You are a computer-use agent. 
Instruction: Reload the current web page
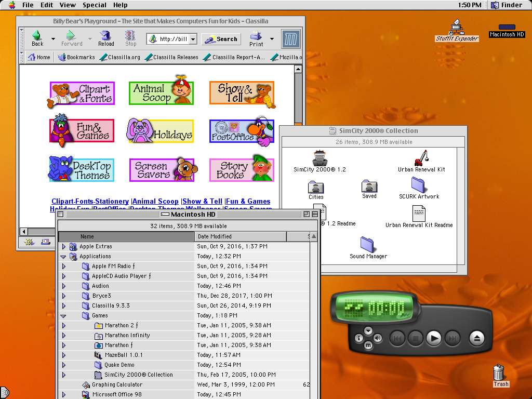(x=106, y=38)
